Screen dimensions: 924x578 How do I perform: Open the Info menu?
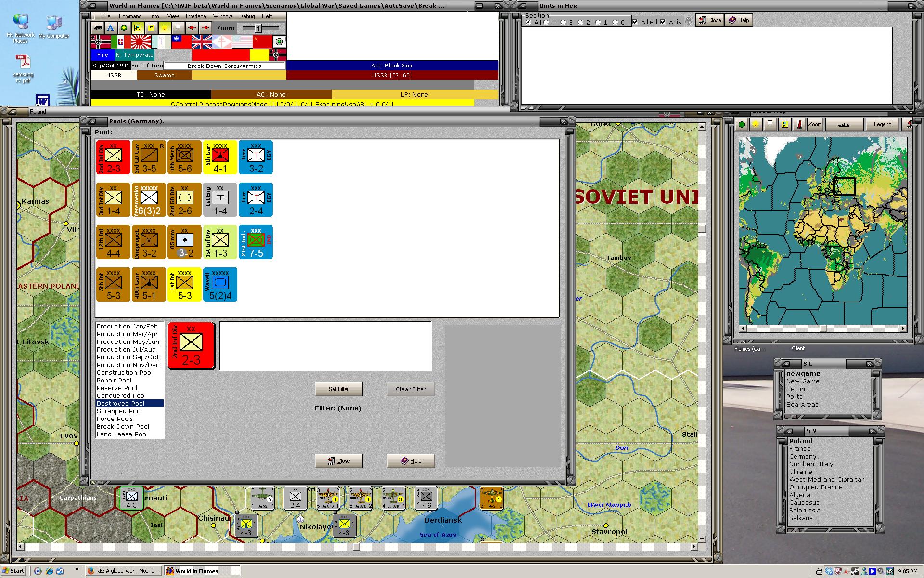154,16
